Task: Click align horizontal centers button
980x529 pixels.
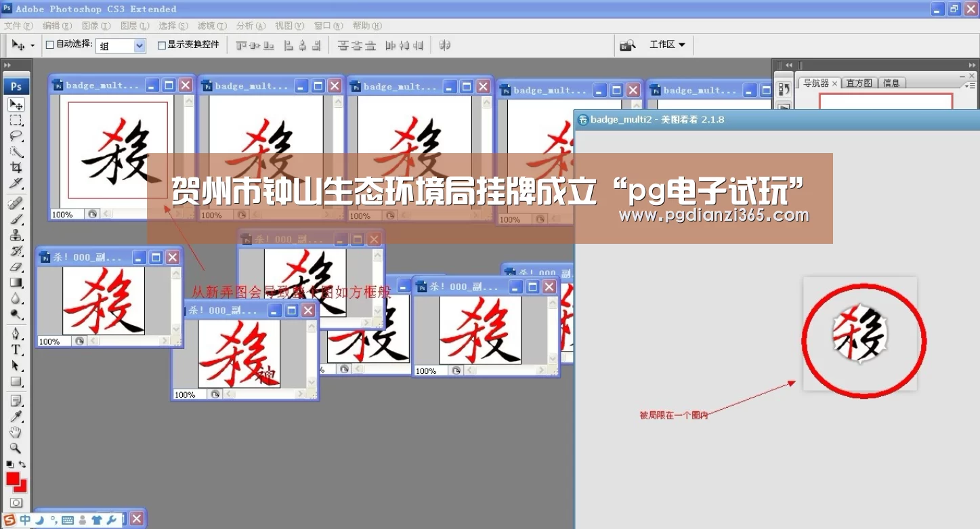Action: [302, 45]
